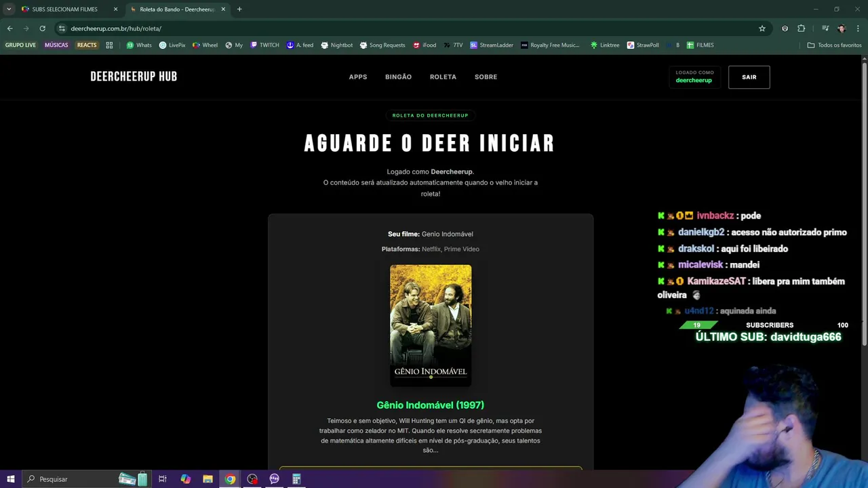Click 'ÚLTIMO SUB: davidtuga666' overlay text
This screenshot has width=868, height=488.
(768, 337)
